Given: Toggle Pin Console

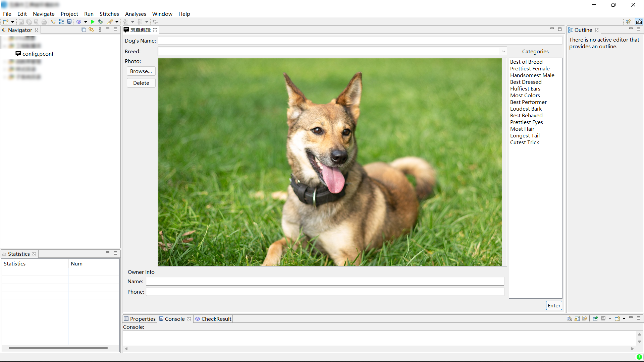Looking at the screenshot, I should pos(595,319).
